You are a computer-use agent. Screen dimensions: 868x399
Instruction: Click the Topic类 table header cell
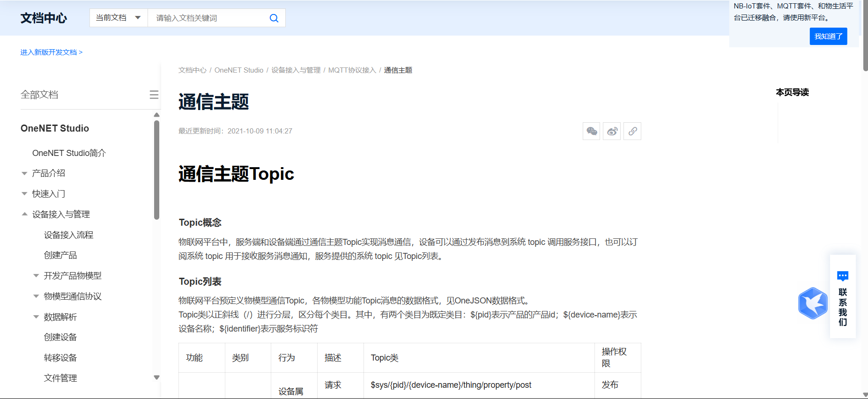tap(479, 358)
